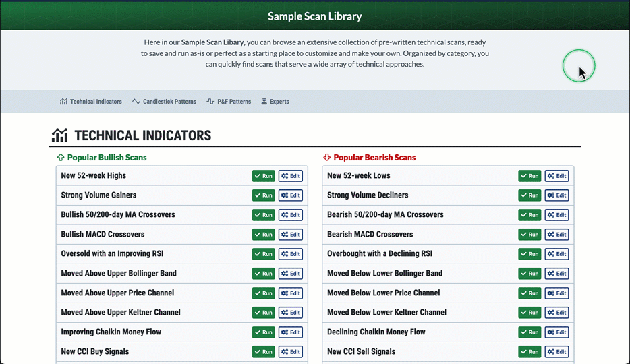Image resolution: width=630 pixels, height=364 pixels.
Task: Run the New 52-week Lows scan
Action: tap(529, 176)
